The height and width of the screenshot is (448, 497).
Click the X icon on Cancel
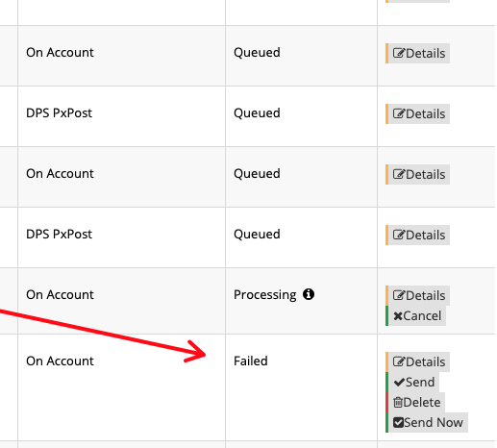click(x=398, y=316)
